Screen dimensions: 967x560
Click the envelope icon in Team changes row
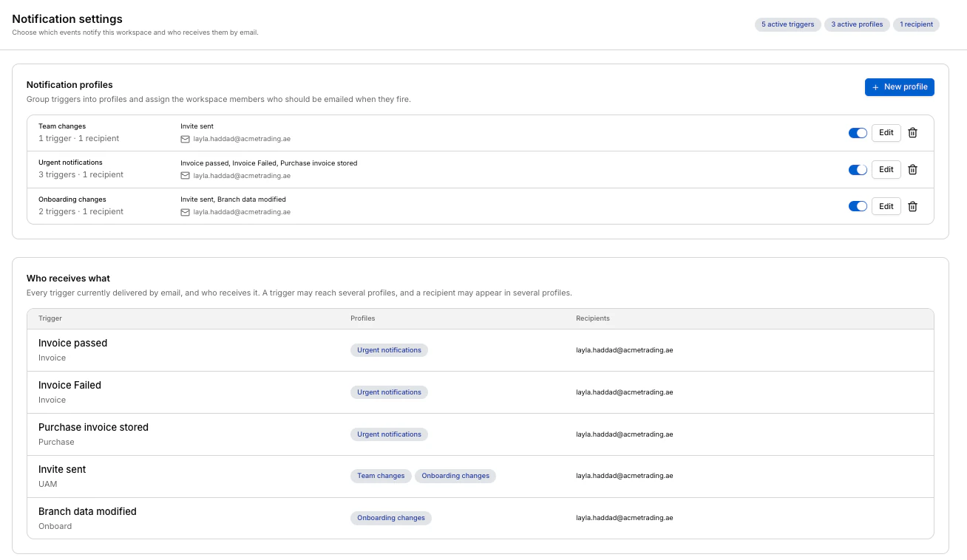pos(186,139)
